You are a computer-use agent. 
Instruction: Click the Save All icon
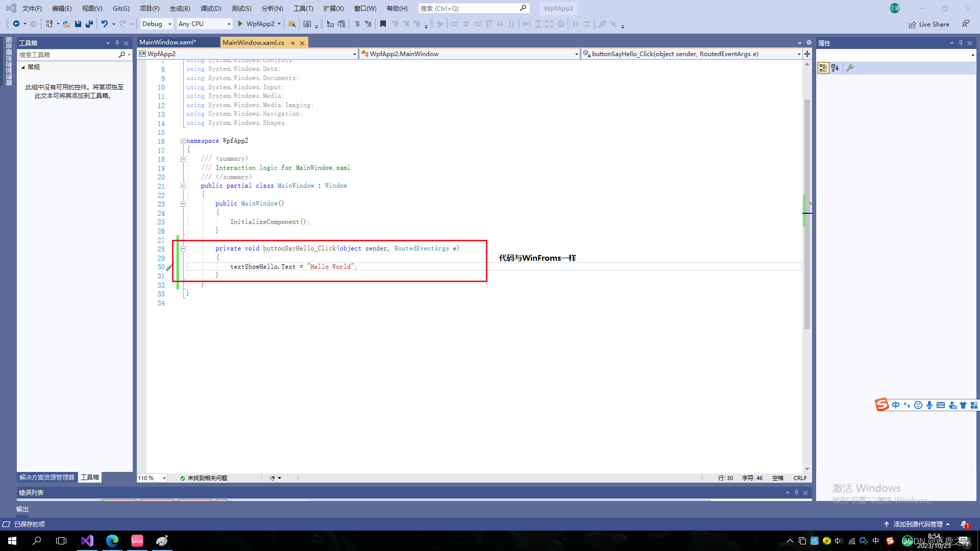(89, 24)
